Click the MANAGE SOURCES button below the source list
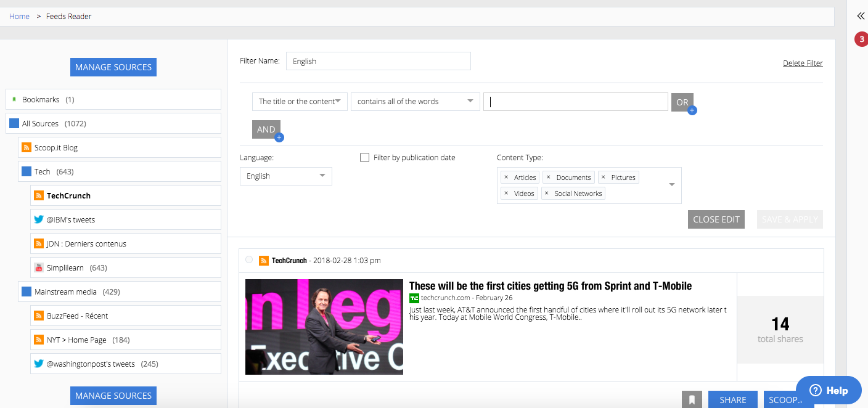Screen dimensions: 868x408 click(113, 396)
